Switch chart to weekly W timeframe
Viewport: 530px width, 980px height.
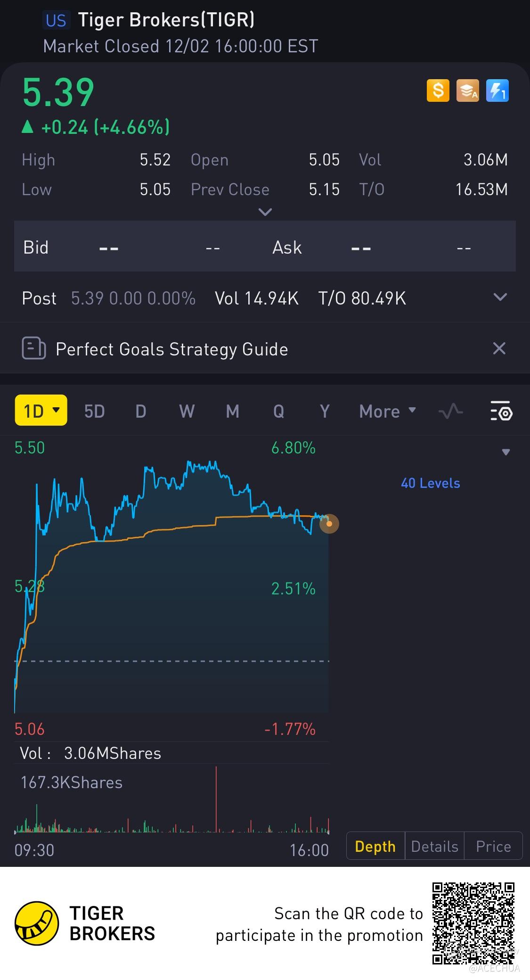tap(187, 411)
